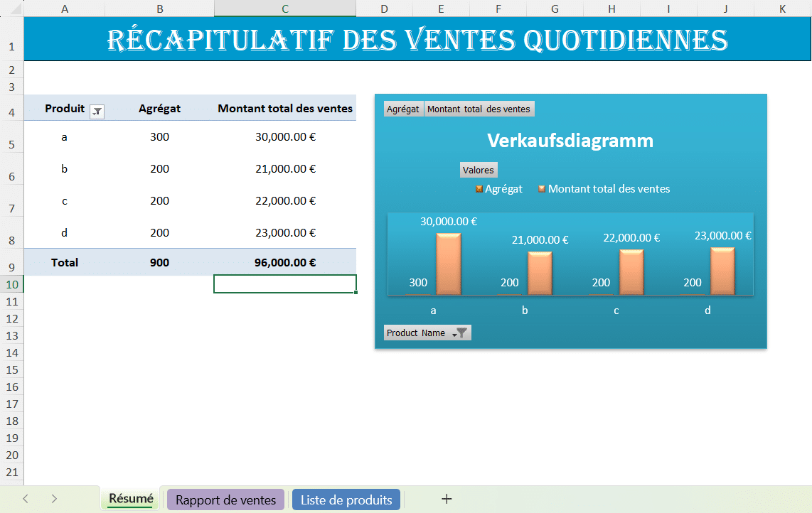Image resolution: width=812 pixels, height=513 pixels.
Task: Add a new worksheet with the plus icon
Action: pyautogui.click(x=447, y=499)
